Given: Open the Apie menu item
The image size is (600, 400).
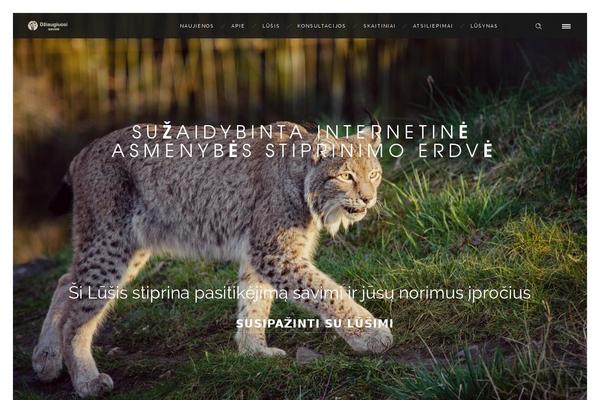Looking at the screenshot, I should [x=238, y=26].
